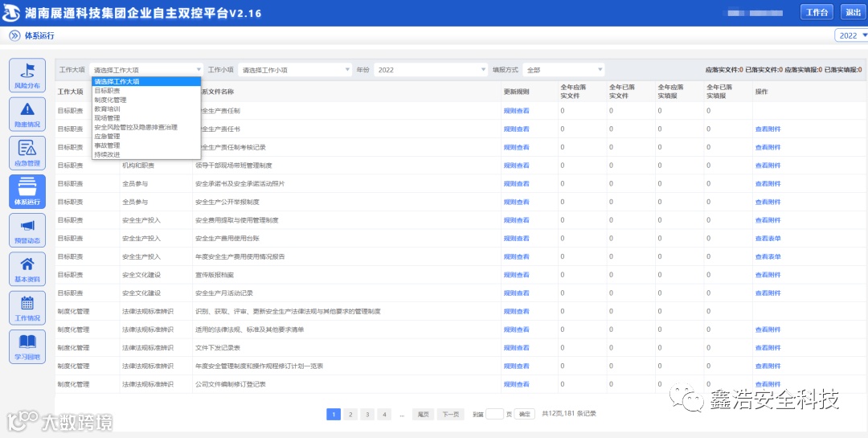Open 规则查看 for 领导干部现场带班管理制度 row
Screen dimensions: 868x438
[516, 166]
